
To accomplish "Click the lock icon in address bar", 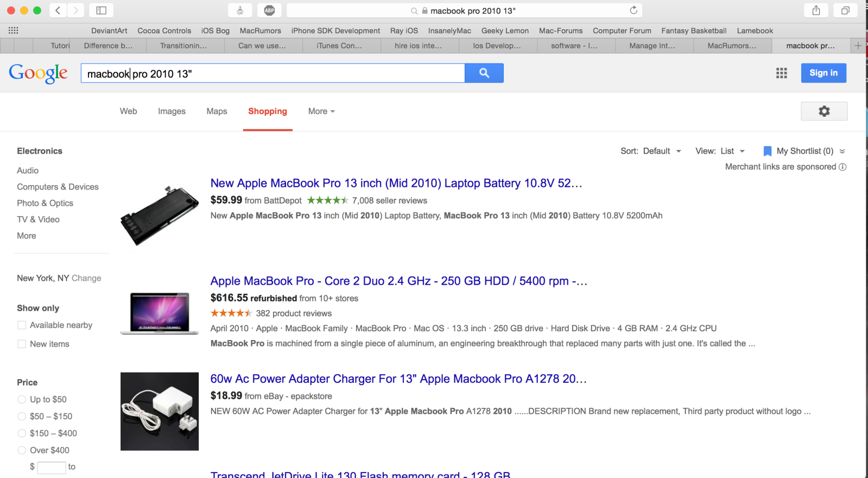I will 425,10.
